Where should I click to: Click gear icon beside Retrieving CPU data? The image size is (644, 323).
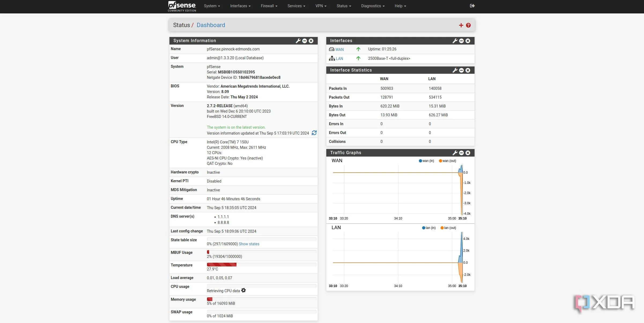point(243,290)
